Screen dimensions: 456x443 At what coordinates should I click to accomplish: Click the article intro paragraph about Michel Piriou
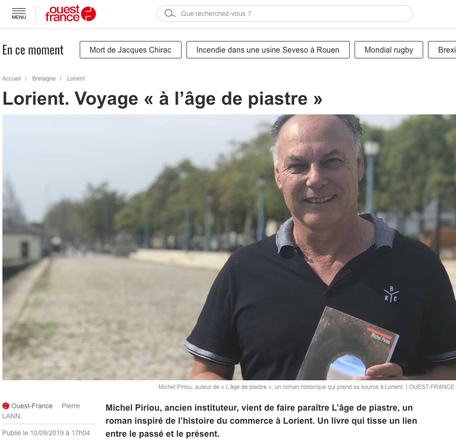pos(261,421)
